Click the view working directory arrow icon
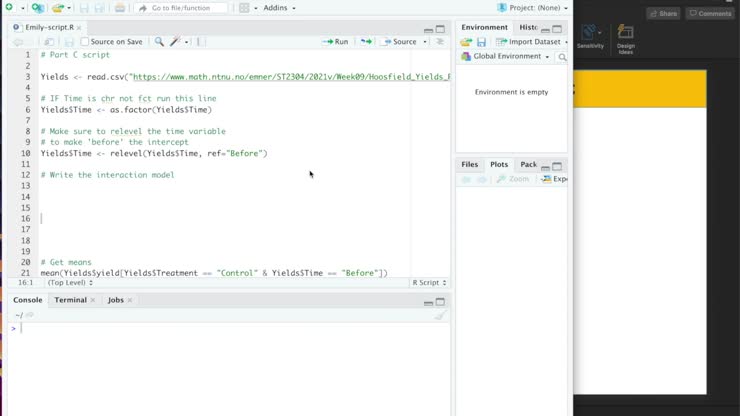Viewport: 740px width, 416px height. click(x=30, y=315)
